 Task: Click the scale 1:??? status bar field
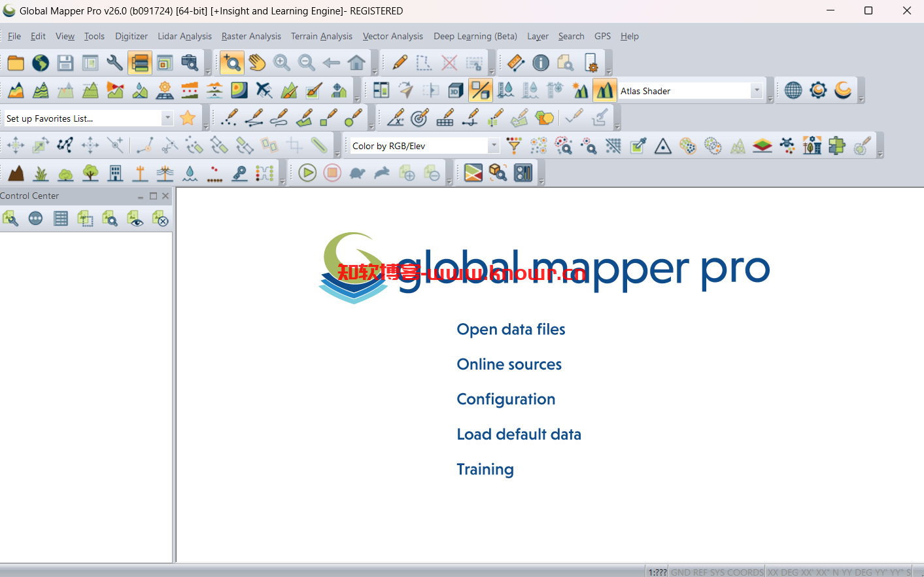657,572
